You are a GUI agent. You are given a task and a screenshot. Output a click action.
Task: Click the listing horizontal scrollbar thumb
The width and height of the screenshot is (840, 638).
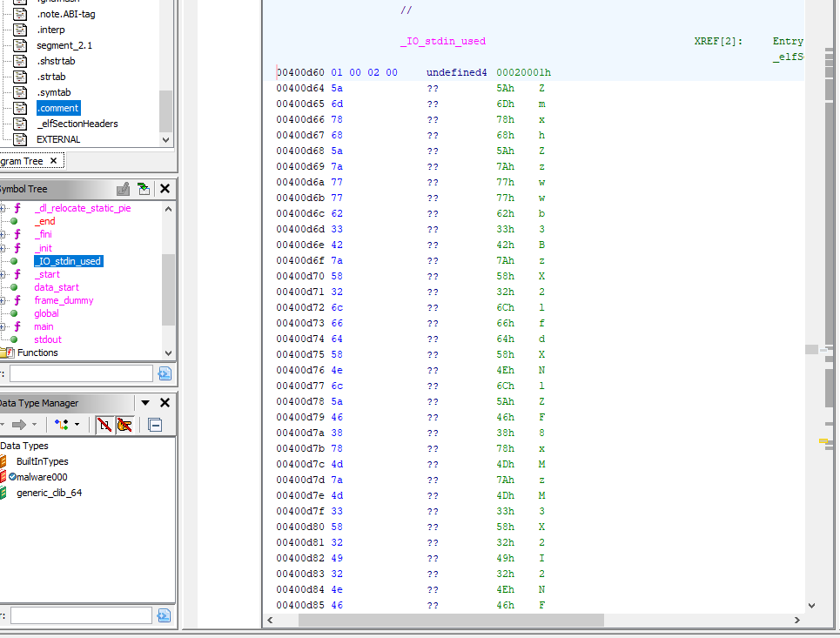[x=451, y=621]
